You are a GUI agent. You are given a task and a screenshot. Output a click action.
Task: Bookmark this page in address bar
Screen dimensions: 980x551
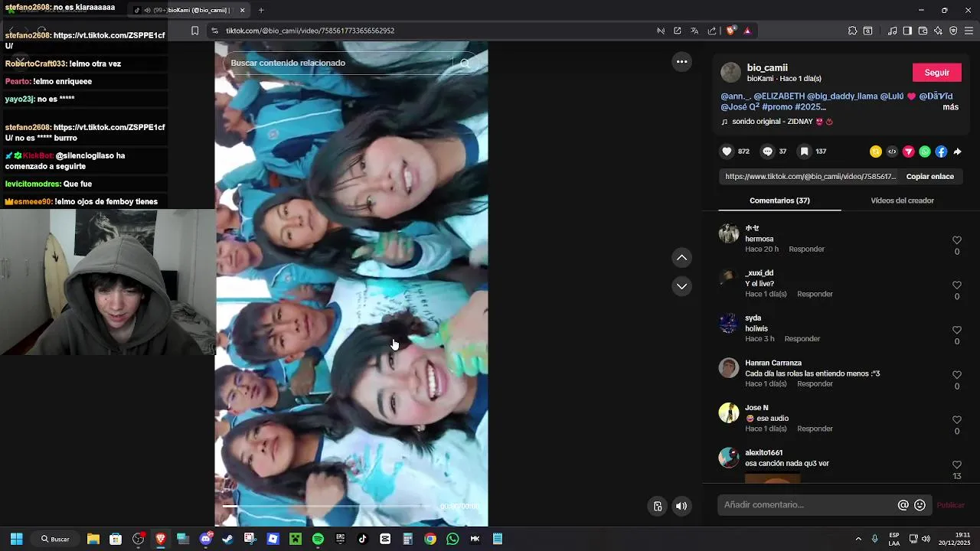(x=195, y=31)
